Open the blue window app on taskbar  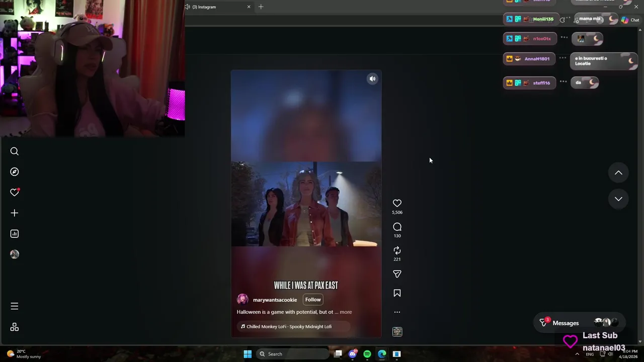(x=396, y=354)
